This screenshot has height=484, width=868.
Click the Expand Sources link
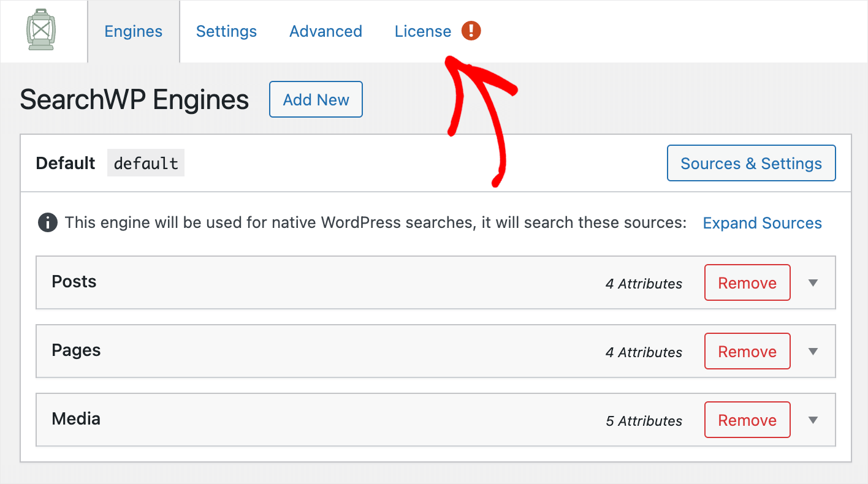tap(762, 223)
